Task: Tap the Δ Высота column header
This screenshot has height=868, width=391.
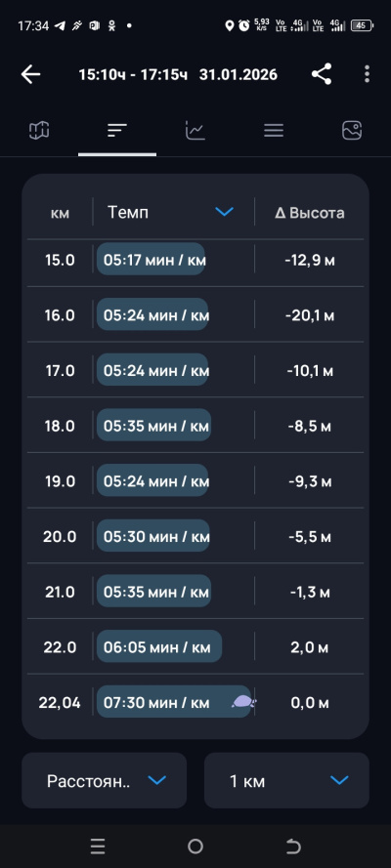Action: point(310,213)
